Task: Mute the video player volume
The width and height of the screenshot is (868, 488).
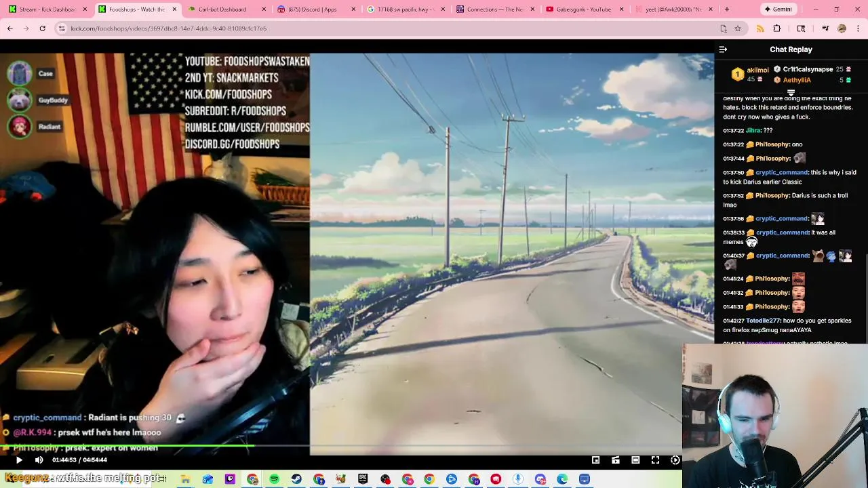Action: coord(39,460)
